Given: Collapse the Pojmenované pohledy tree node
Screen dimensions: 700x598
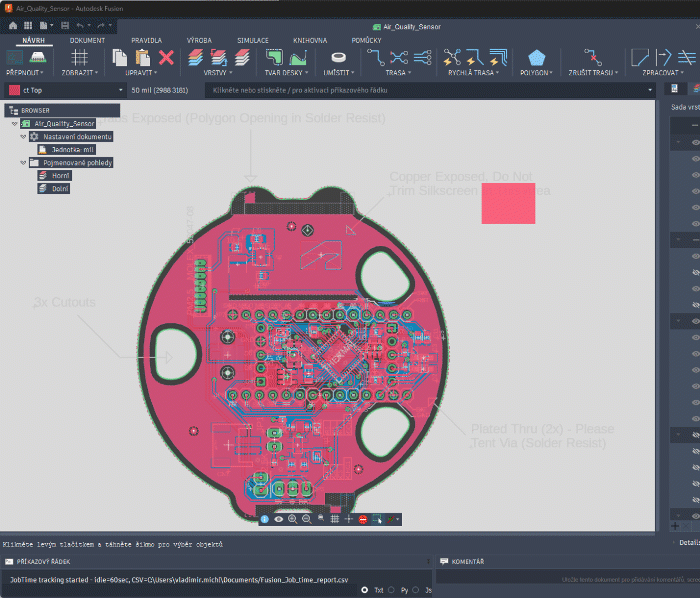Looking at the screenshot, I should pos(23,163).
